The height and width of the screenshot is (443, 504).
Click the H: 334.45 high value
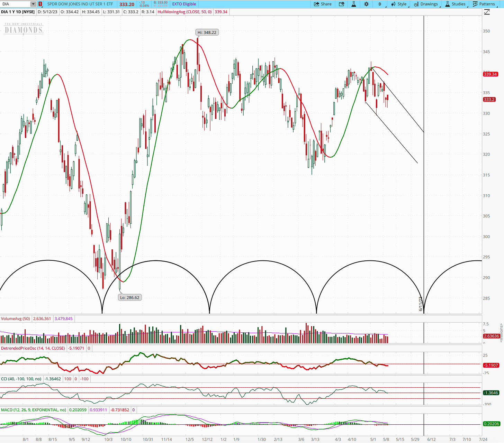(91, 12)
